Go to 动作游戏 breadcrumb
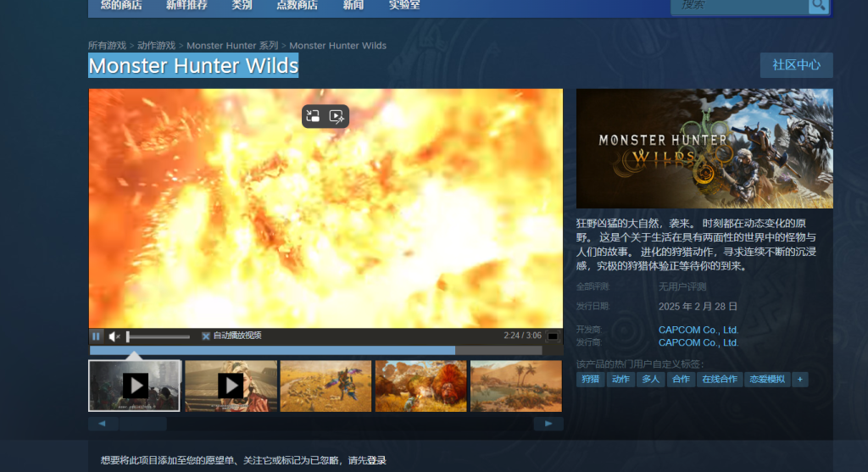868x472 pixels. [157, 46]
